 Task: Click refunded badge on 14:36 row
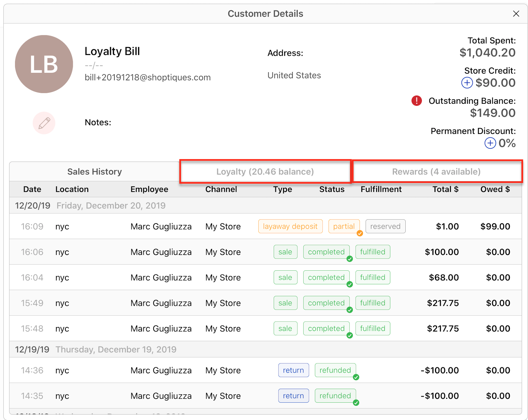335,370
